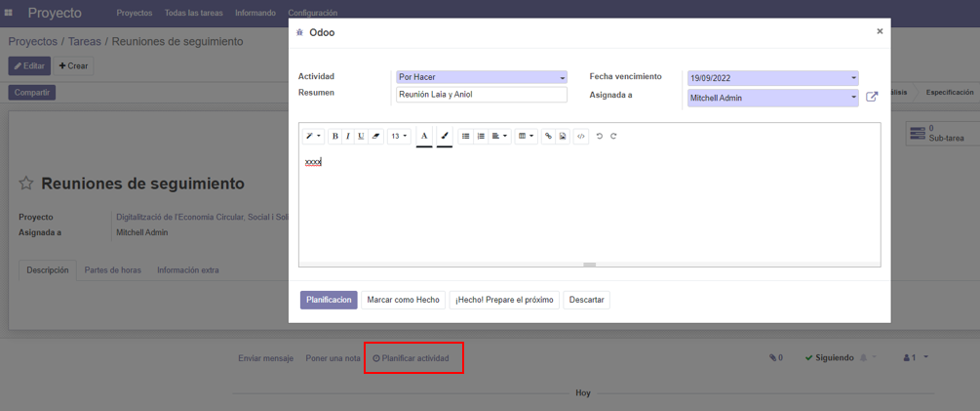980x411 pixels.
Task: Toggle the Siguiendo follow status
Action: (x=830, y=358)
